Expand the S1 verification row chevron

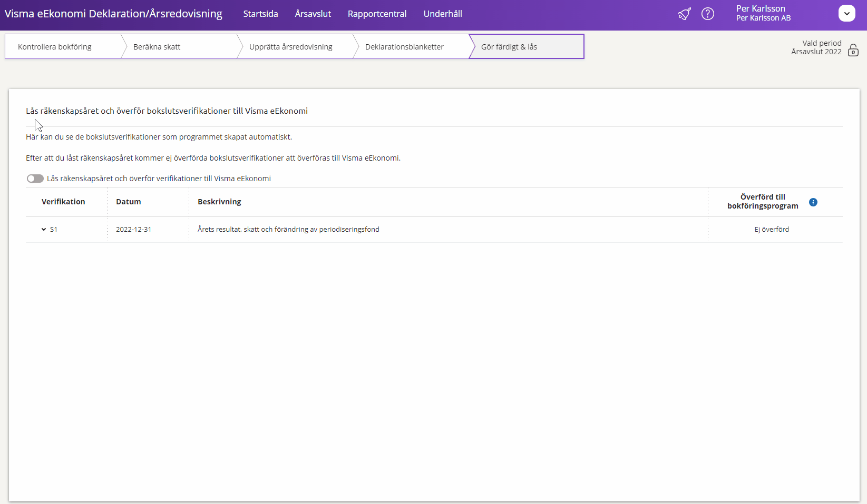44,230
